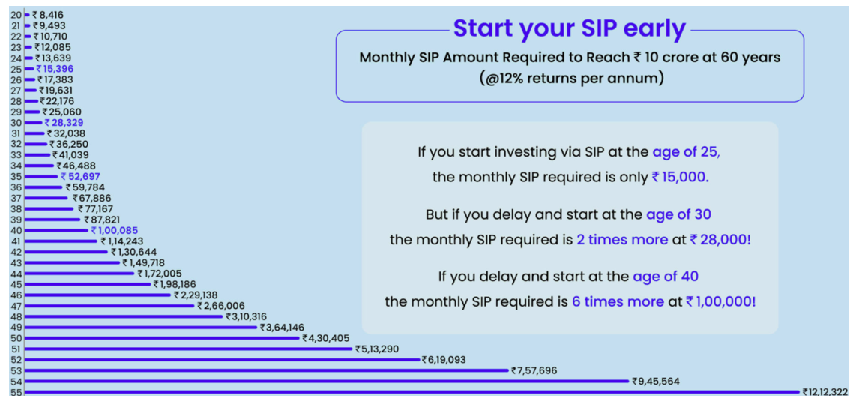Select the age 25 value ₹15,396
Viewport: 868px width, 404px height.
click(x=55, y=69)
